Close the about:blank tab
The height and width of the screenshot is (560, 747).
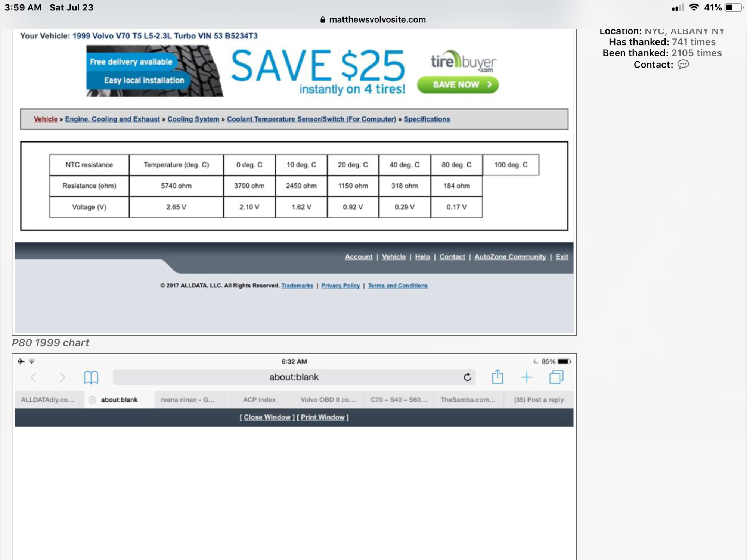coord(92,399)
